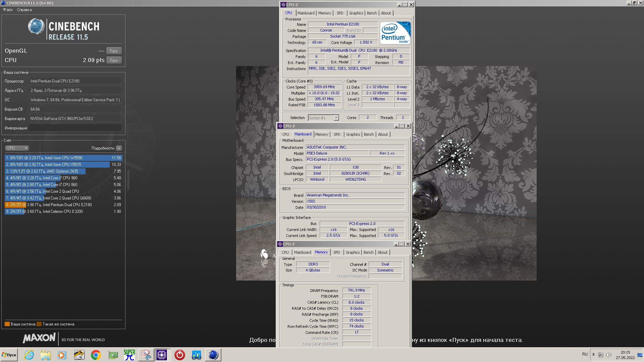Click the Cinebench Release 11.5 logo
Image resolution: width=644 pixels, height=362 pixels.
[x=63, y=29]
